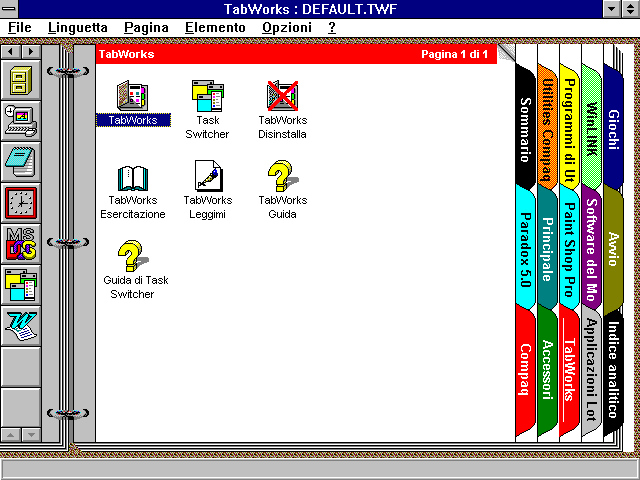Open the TabWorks Leggimi document icon
The image size is (640, 480).
[208, 176]
